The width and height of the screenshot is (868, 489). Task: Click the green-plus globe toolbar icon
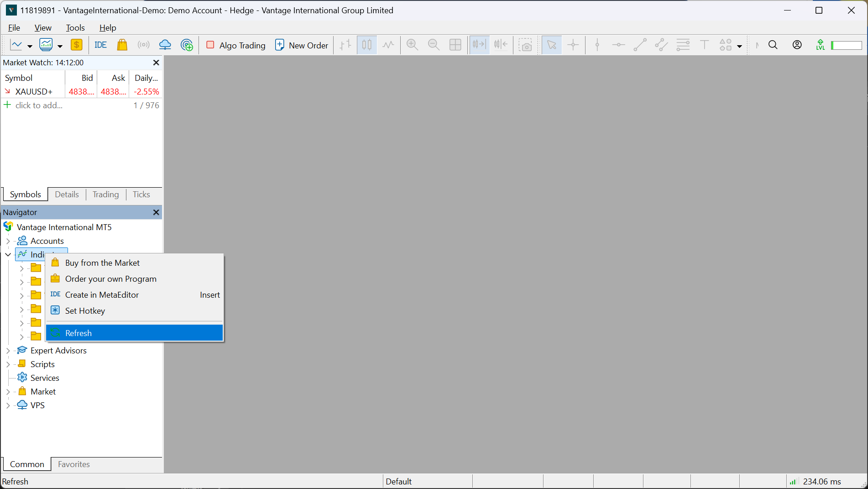click(187, 45)
